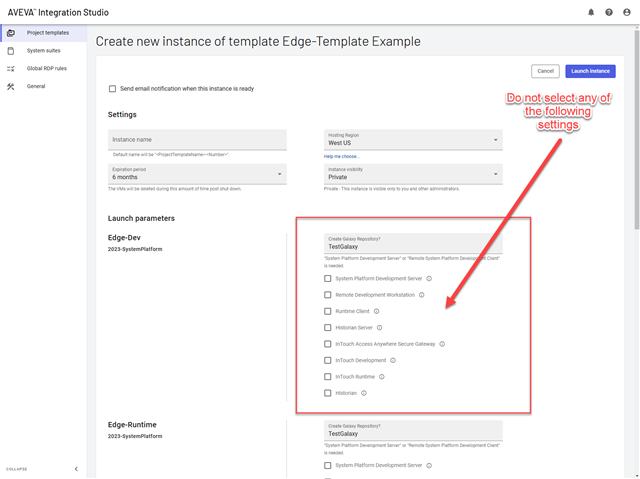The height and width of the screenshot is (479, 640).
Task: Click the Edge-Runtime heading text
Action: point(132,425)
